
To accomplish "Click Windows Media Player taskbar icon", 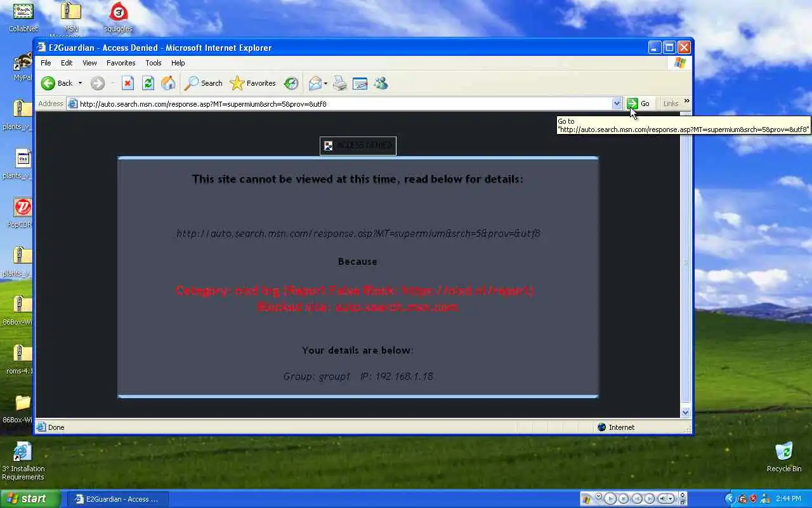I will pos(586,500).
